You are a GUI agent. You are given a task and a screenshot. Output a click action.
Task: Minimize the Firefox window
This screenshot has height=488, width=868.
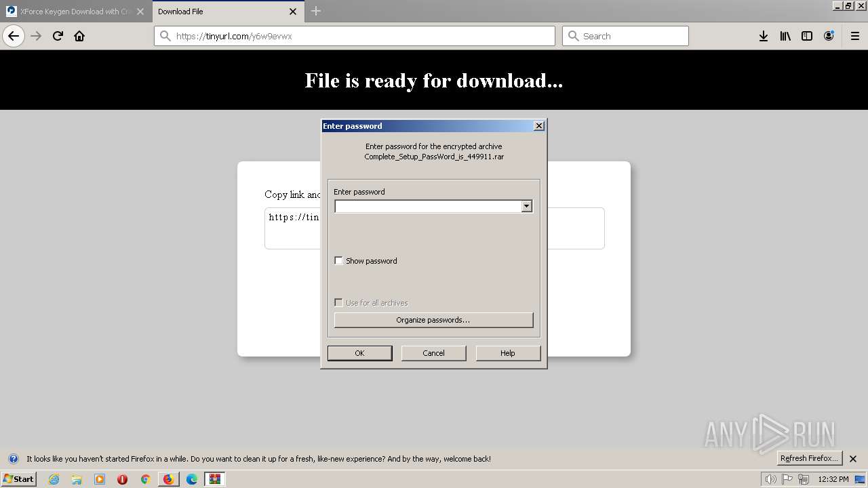point(837,5)
